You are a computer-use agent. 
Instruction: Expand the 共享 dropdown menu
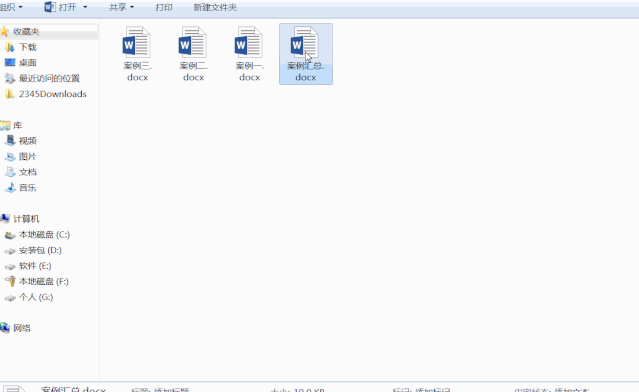pyautogui.click(x=121, y=7)
